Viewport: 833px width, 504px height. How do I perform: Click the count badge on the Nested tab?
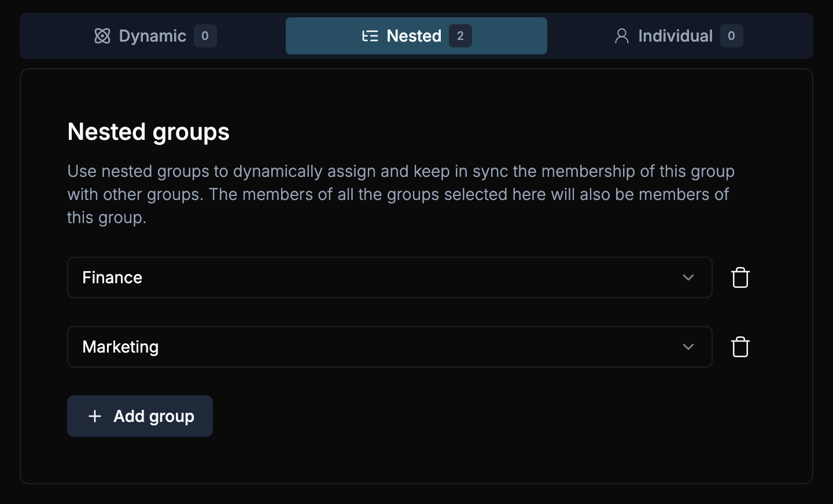460,36
